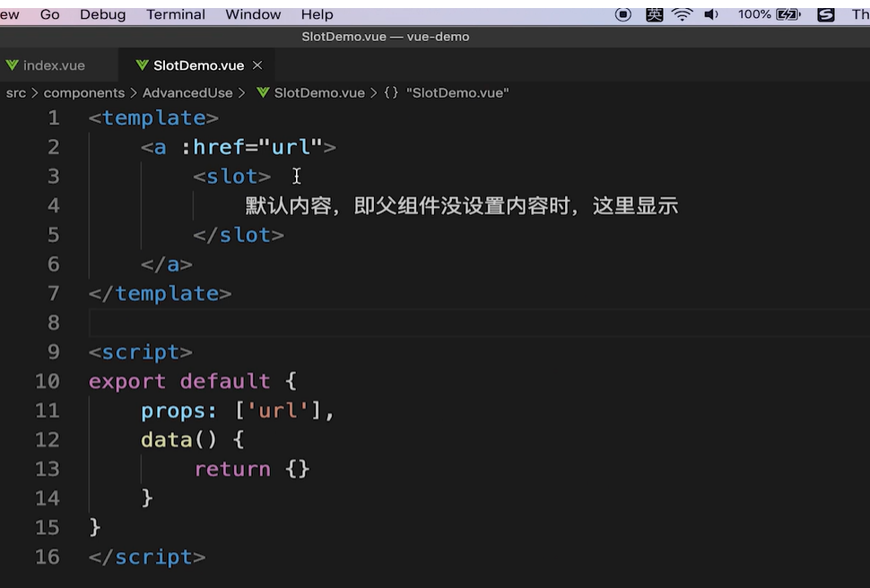The width and height of the screenshot is (870, 588).
Task: Click the "SlotDemo.vue" symbol breadcrumb
Action: click(x=457, y=92)
